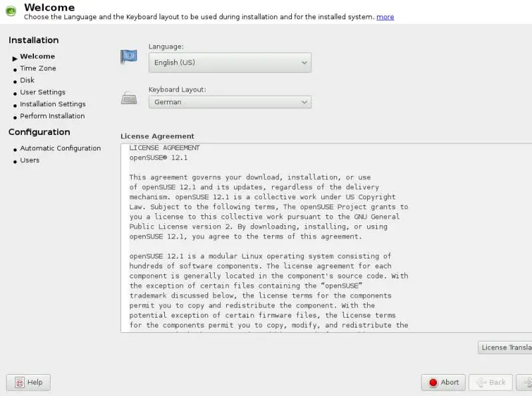Select the Disk step in the sidebar

click(27, 80)
